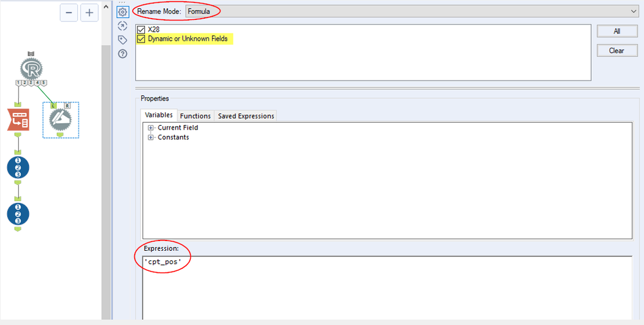The height and width of the screenshot is (325, 644).
Task: Open the Rename Mode dropdown
Action: [412, 12]
